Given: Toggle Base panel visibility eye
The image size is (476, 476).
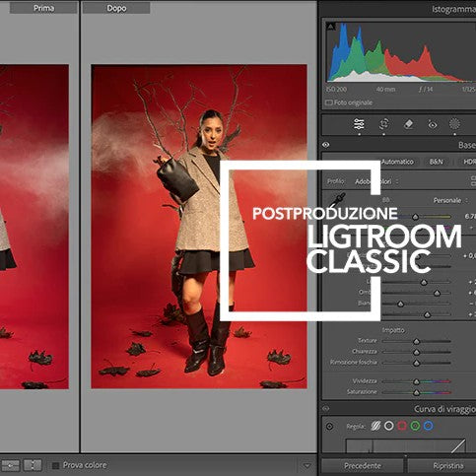Looking at the screenshot, I should (325, 145).
